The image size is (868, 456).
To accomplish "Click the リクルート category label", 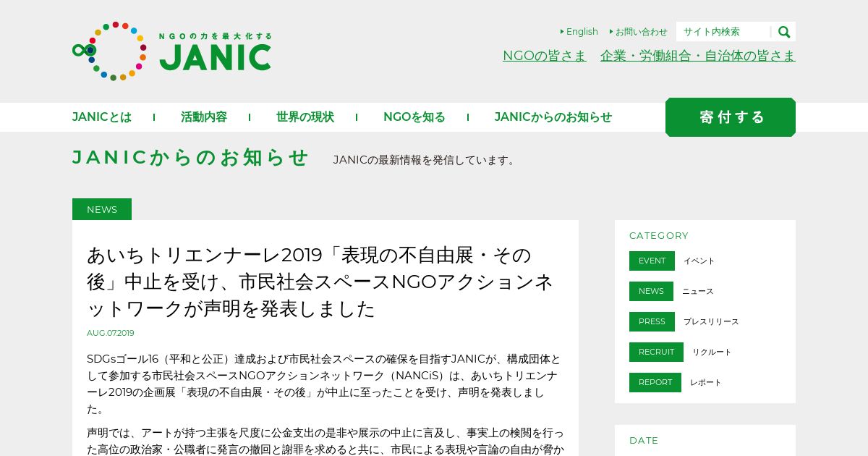I will [x=712, y=352].
